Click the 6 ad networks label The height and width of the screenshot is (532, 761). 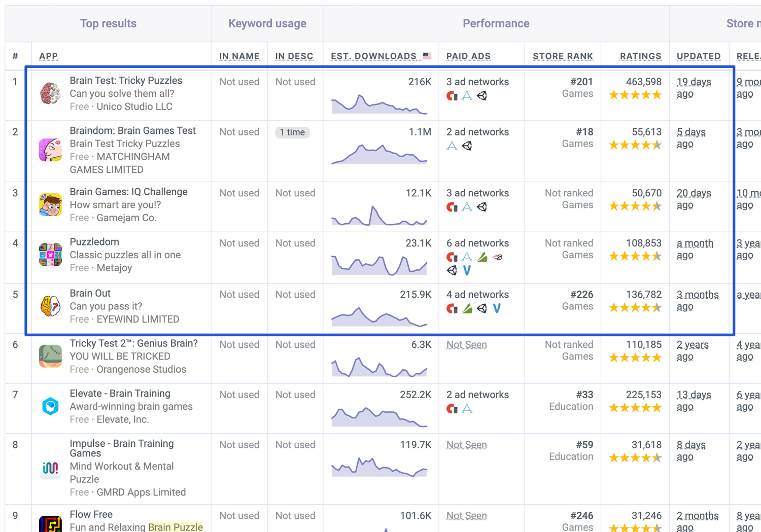pyautogui.click(x=477, y=243)
